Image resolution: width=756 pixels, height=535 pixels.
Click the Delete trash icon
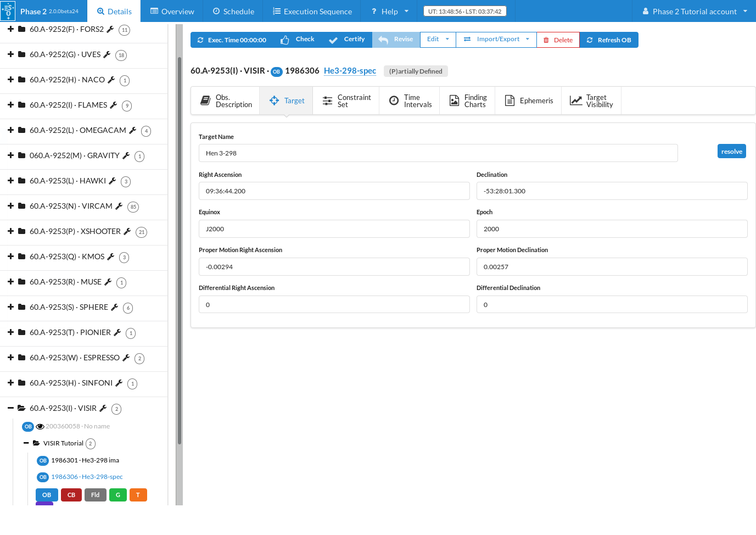(546, 40)
